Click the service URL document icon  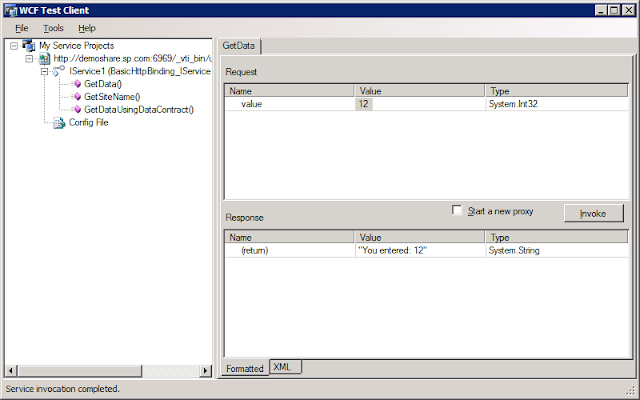(x=44, y=59)
